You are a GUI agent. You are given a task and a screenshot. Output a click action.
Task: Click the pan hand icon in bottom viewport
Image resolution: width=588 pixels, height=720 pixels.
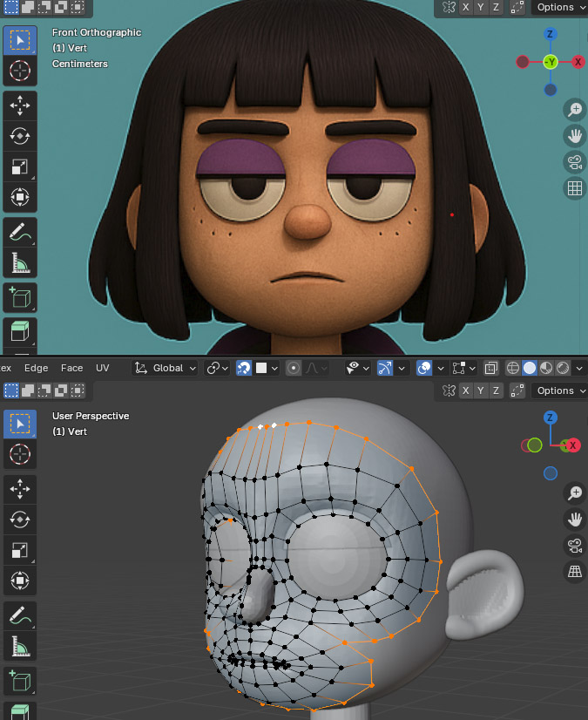[x=574, y=520]
